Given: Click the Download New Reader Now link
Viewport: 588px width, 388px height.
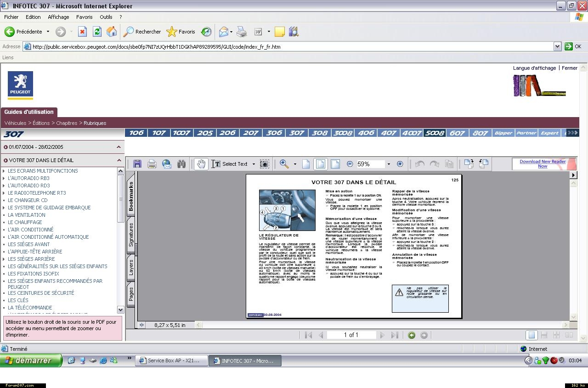Looking at the screenshot, I should 543,164.
